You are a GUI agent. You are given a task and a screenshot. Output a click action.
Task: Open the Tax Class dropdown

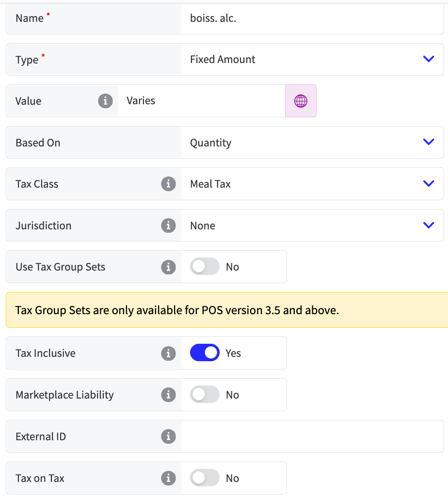pos(312,184)
